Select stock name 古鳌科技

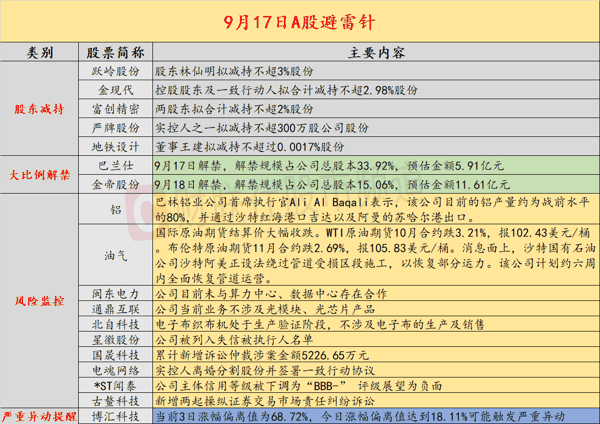coord(115,401)
